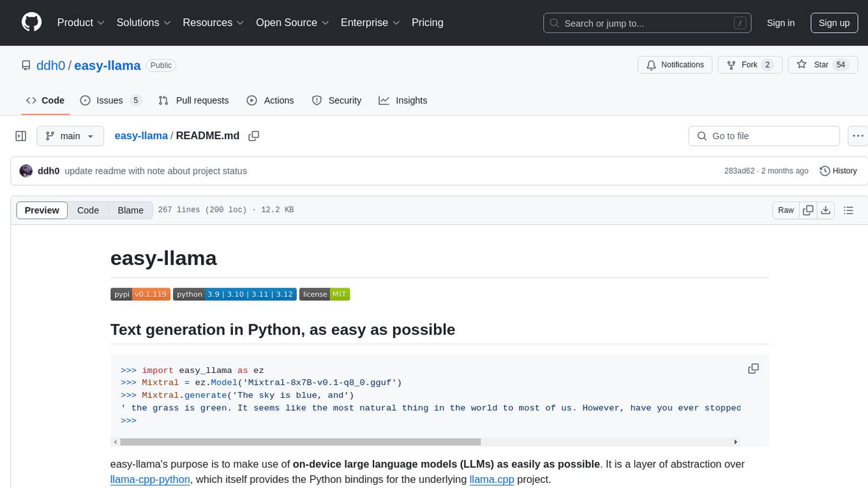This screenshot has width=868, height=488.
Task: Switch to the Actions tab
Action: click(x=270, y=100)
